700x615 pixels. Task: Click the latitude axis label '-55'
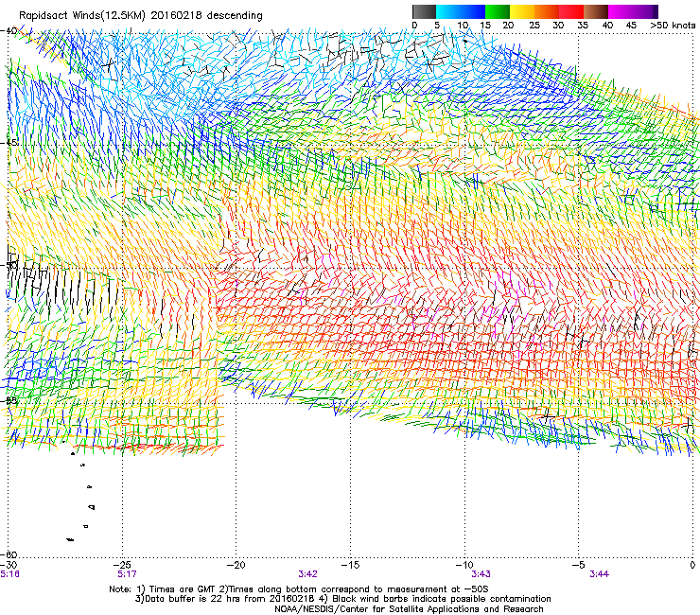(9, 400)
